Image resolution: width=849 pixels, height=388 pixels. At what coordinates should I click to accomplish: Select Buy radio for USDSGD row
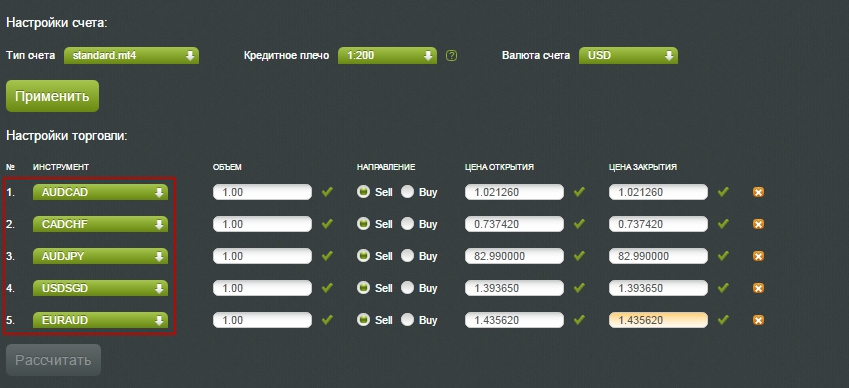pos(407,288)
